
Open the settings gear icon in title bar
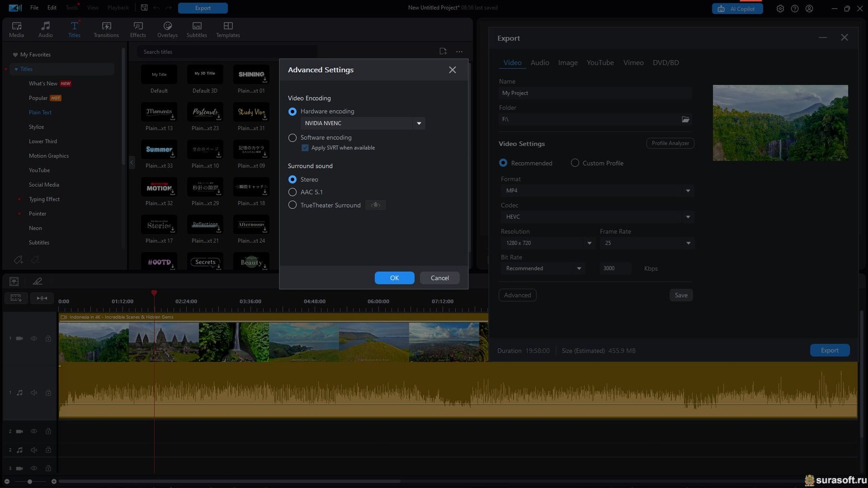tap(780, 9)
